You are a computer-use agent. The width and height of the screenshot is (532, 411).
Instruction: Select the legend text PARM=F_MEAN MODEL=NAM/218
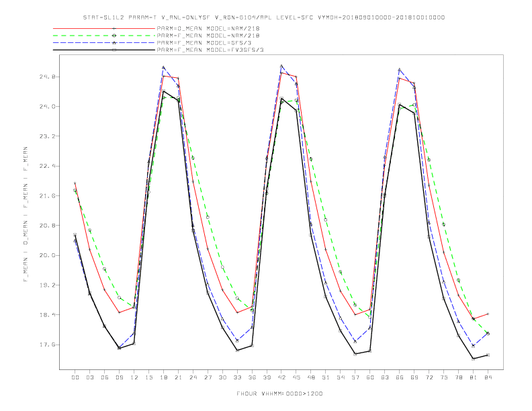[x=208, y=36]
